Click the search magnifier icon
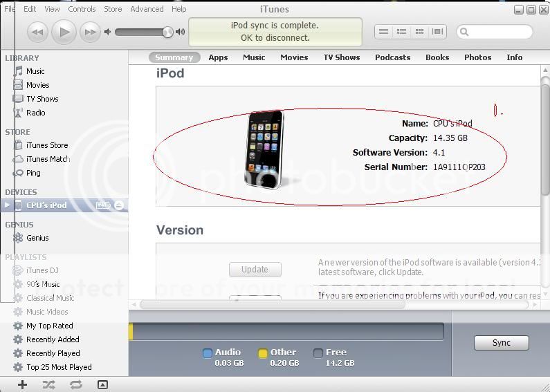 click(x=464, y=32)
